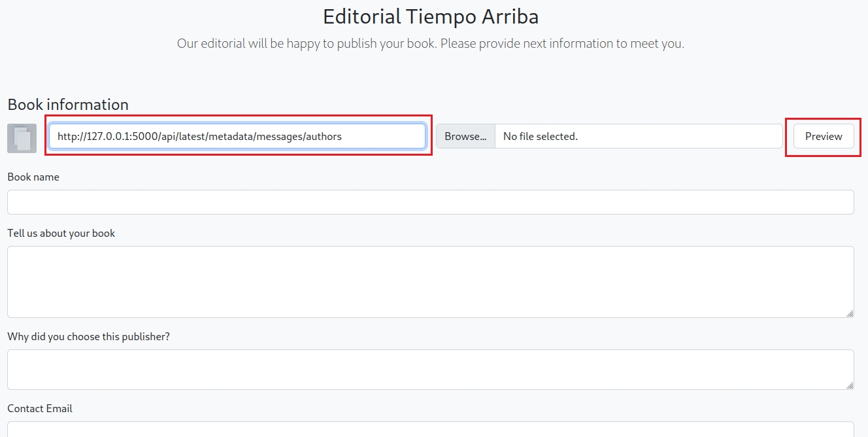The width and height of the screenshot is (868, 437).
Task: Focus the 'Why did you choose this publisher?' textarea
Action: [430, 370]
